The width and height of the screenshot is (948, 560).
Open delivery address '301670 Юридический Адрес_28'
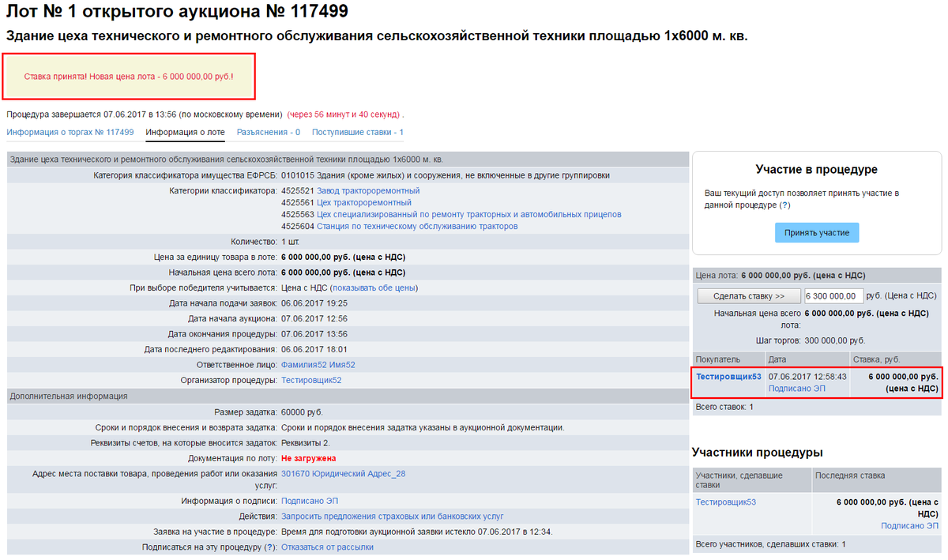tap(343, 474)
